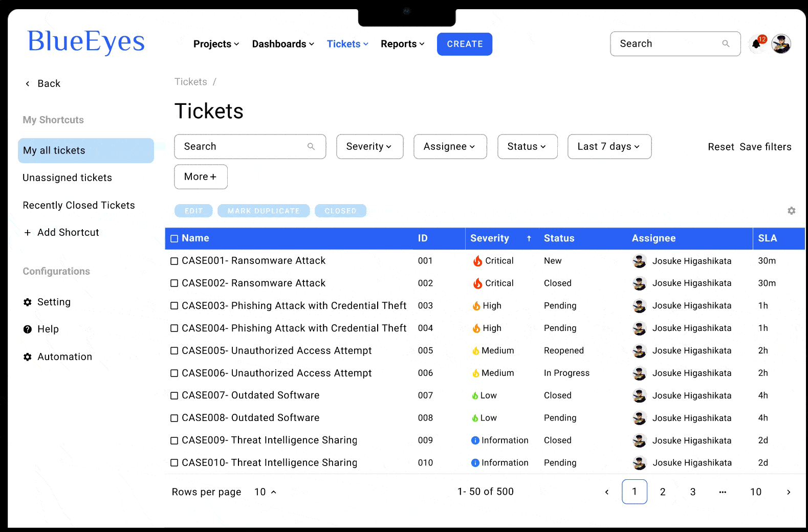Screen dimensions: 808x532
Task: Click the blue CREATE button
Action: tap(464, 44)
